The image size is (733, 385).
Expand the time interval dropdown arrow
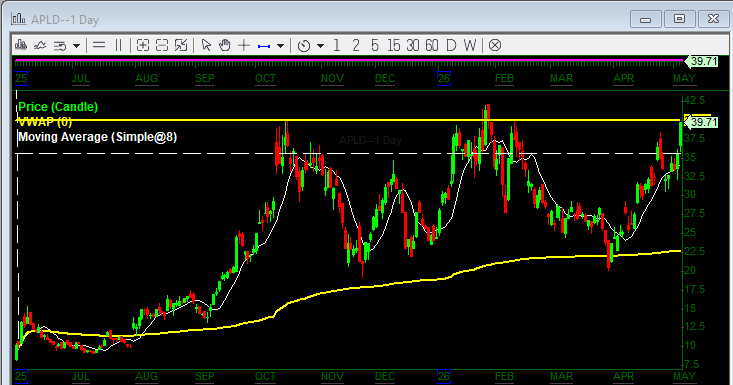(320, 46)
